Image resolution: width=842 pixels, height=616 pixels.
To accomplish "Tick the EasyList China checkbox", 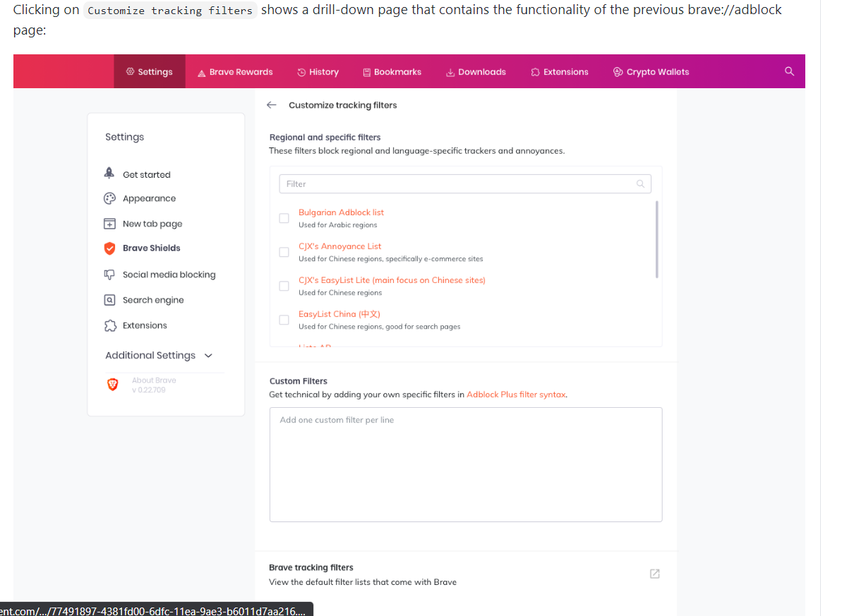I will click(284, 320).
